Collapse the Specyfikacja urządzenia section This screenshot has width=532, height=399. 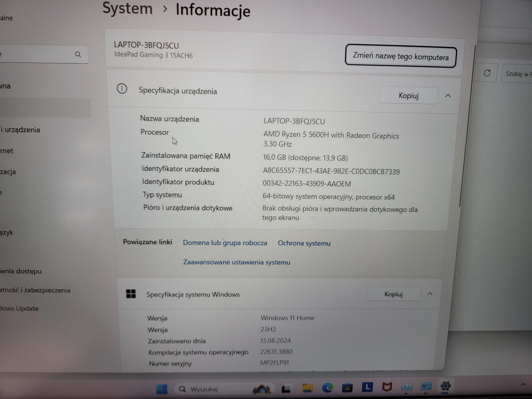coord(448,96)
